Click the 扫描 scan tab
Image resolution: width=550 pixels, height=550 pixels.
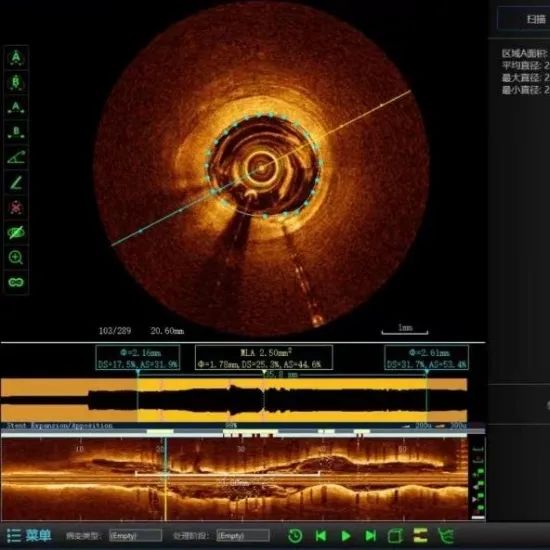[x=536, y=19]
